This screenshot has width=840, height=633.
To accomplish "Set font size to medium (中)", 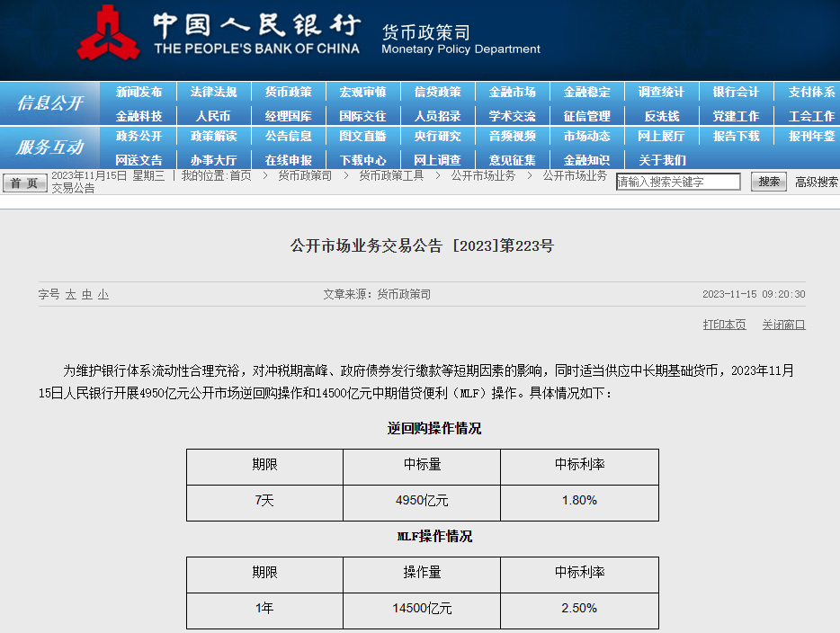I will pyautogui.click(x=86, y=294).
